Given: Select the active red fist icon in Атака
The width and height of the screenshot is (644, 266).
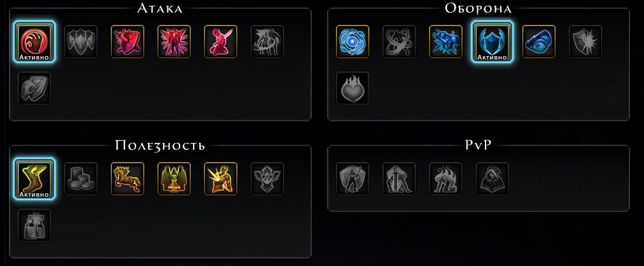Looking at the screenshot, I should click(x=34, y=41).
